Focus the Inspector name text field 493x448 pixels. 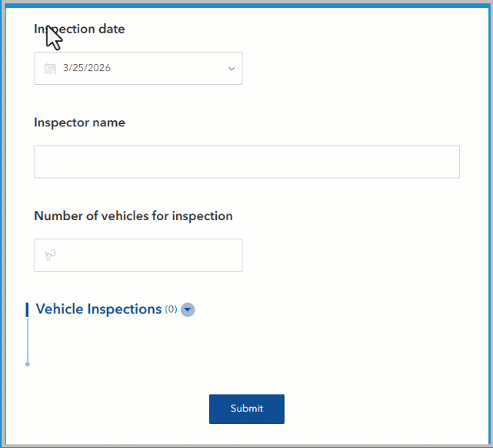click(246, 162)
